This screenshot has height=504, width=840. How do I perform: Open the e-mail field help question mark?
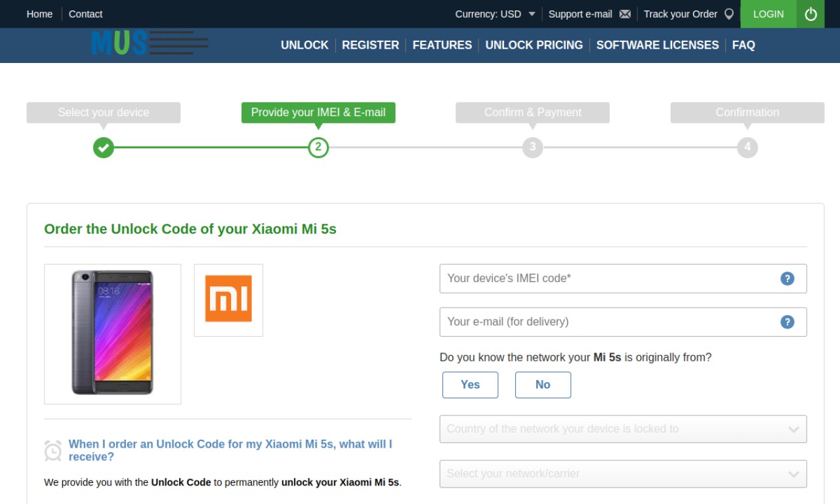[x=787, y=322]
